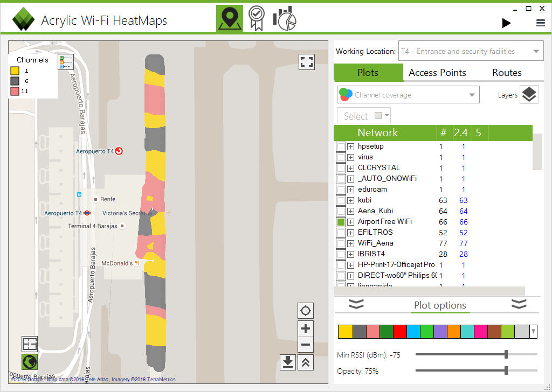Click the red crosshair marker on map
The width and height of the screenshot is (552, 392).
click(169, 213)
